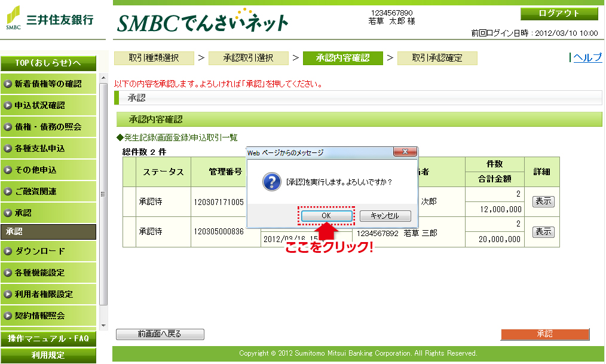Screen dimensions: 606x364
Task: Click down-arrow icon beside 承認 menu
Action: [8, 213]
